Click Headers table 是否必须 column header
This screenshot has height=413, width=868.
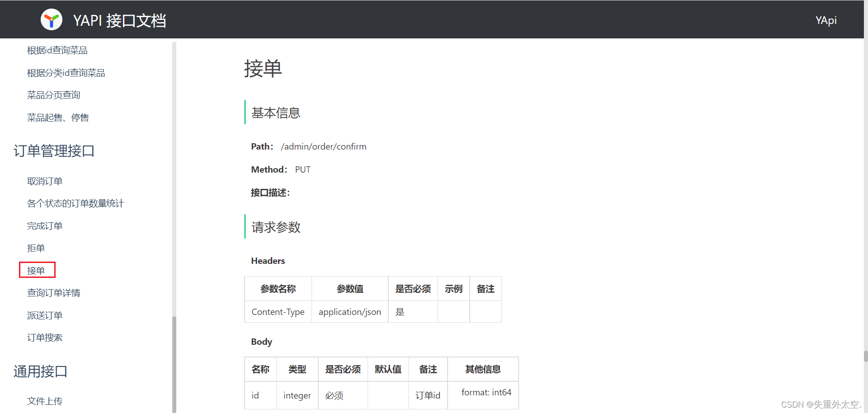click(413, 289)
